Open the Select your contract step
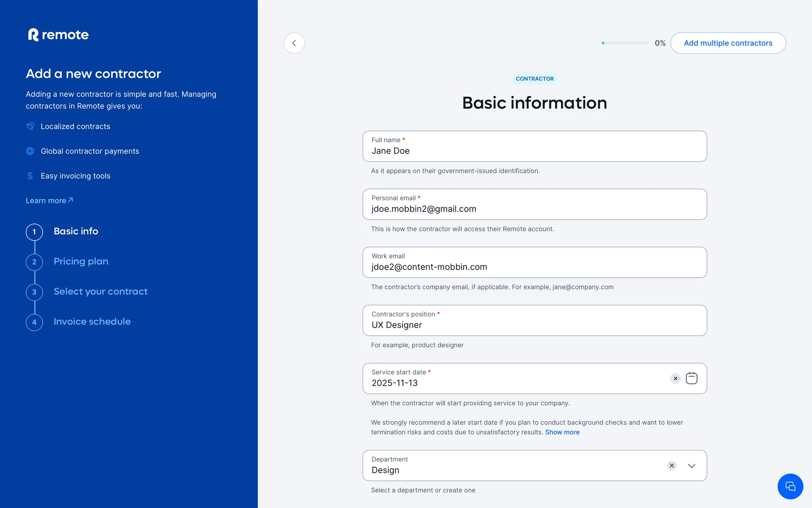This screenshot has height=508, width=812. [100, 291]
